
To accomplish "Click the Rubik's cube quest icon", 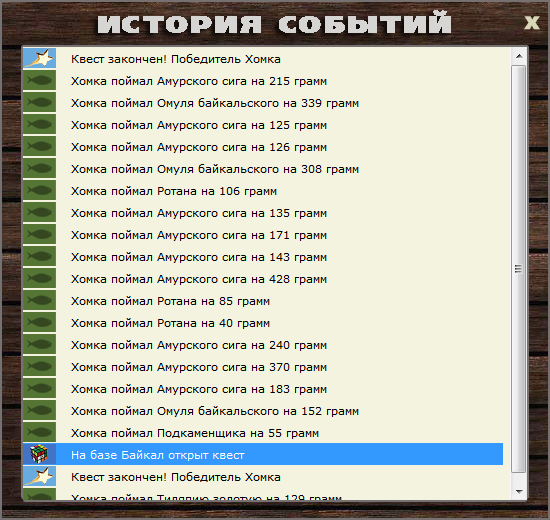I will (39, 454).
